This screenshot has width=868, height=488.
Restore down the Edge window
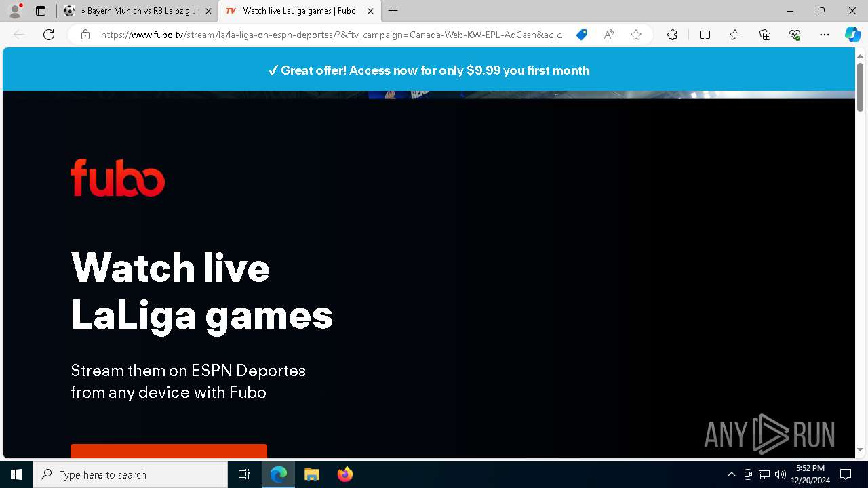(x=821, y=11)
